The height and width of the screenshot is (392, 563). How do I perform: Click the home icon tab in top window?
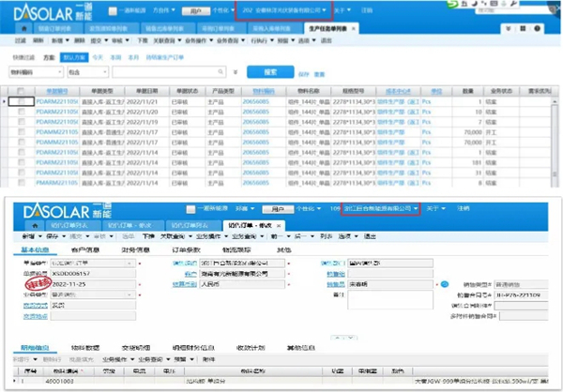(x=23, y=30)
